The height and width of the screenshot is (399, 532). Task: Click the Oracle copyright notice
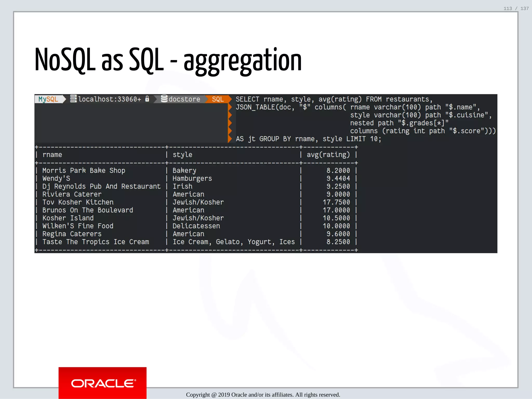click(263, 395)
